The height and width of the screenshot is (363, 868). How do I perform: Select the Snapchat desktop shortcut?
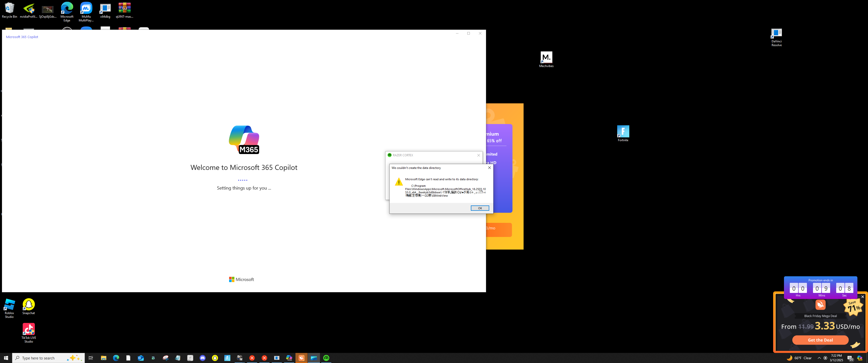(29, 307)
